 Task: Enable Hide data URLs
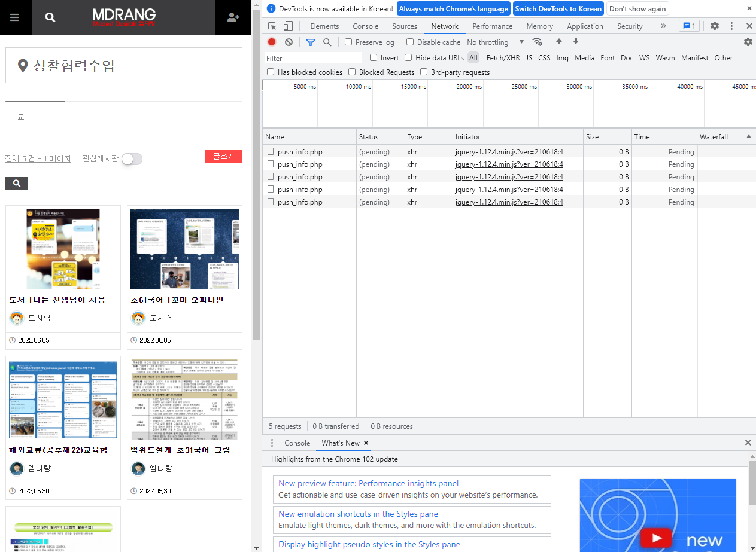pyautogui.click(x=408, y=57)
